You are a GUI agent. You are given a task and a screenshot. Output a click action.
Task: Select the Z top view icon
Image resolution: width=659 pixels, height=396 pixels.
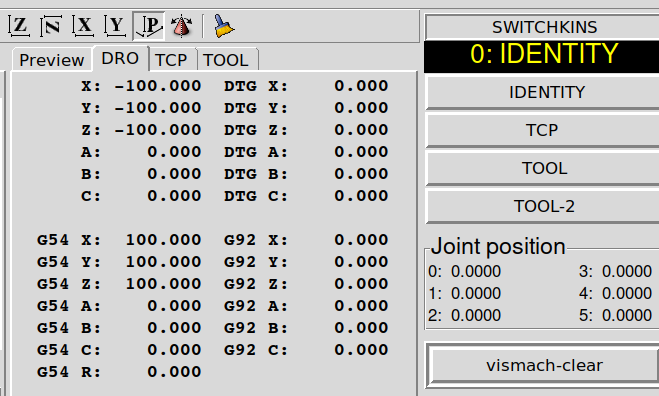pyautogui.click(x=19, y=26)
